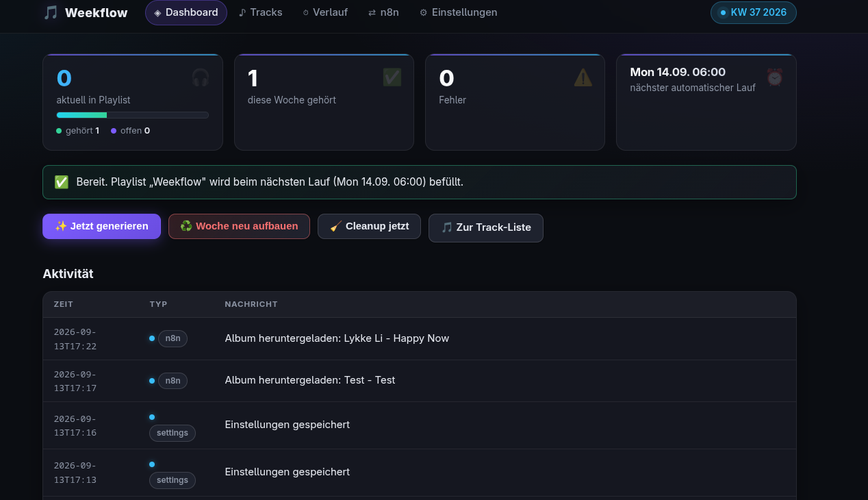Click the Jetzt generieren button

(x=101, y=226)
